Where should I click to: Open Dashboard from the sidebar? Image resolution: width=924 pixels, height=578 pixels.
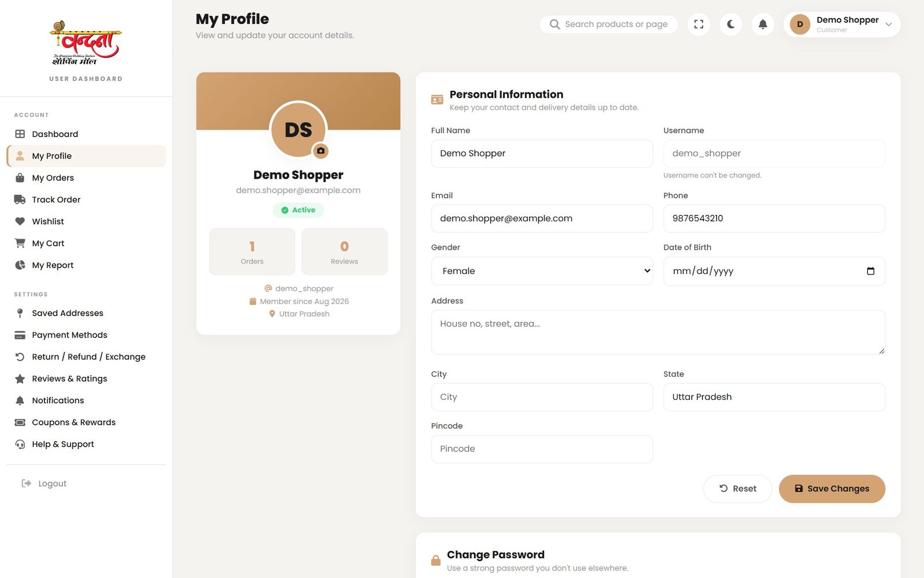86,134
